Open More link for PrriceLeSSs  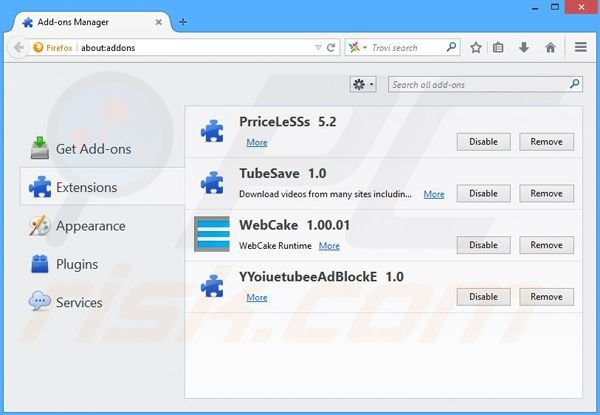tap(257, 142)
